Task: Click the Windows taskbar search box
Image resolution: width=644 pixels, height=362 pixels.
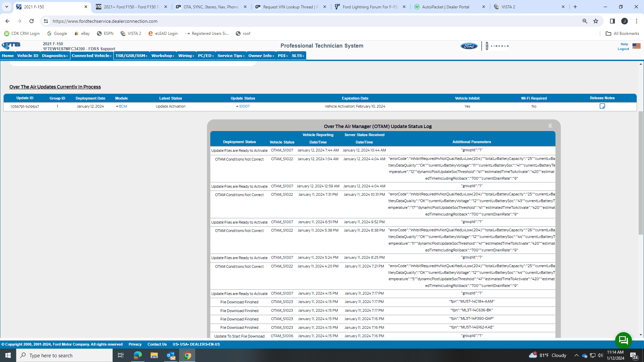Action: click(64, 355)
